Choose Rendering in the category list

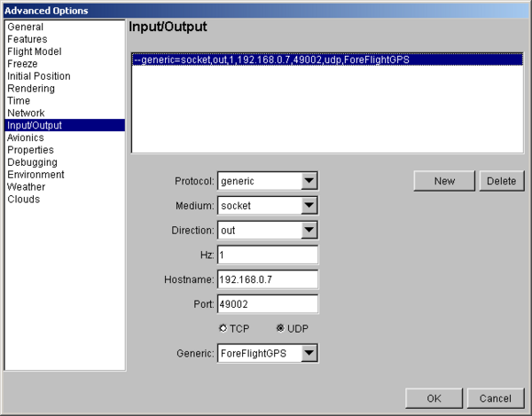[x=31, y=89]
